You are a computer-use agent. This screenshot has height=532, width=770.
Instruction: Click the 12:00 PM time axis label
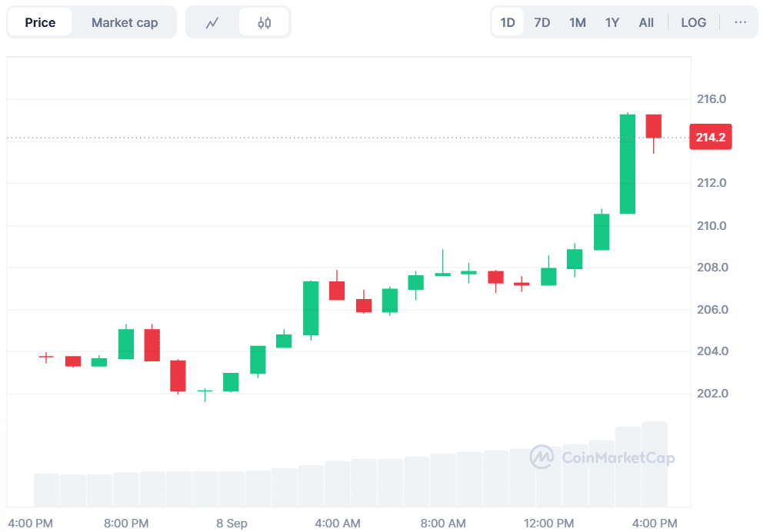[x=549, y=524]
